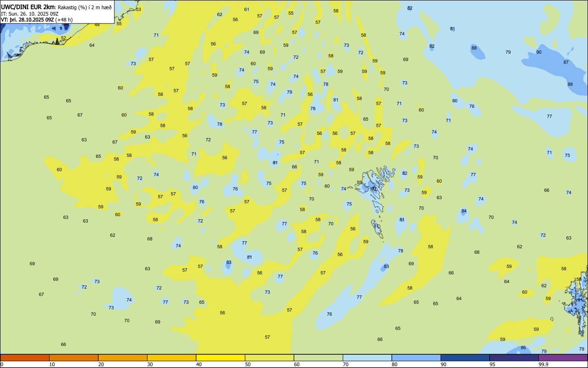588x368 pixels.
Task: Click the 'Rakastig (%) í 2 m hæð' label
Action: tap(85, 7)
